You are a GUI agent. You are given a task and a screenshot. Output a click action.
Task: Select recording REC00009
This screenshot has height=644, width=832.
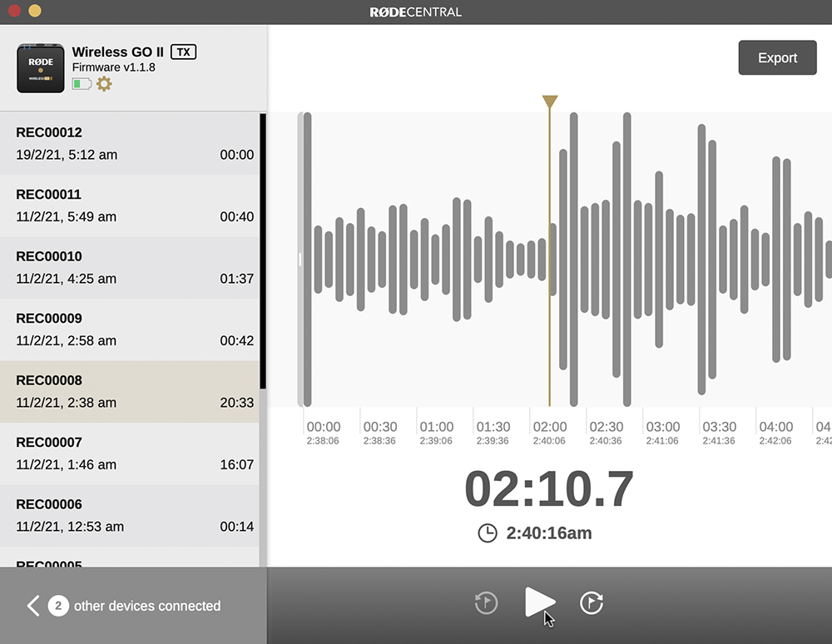[130, 330]
